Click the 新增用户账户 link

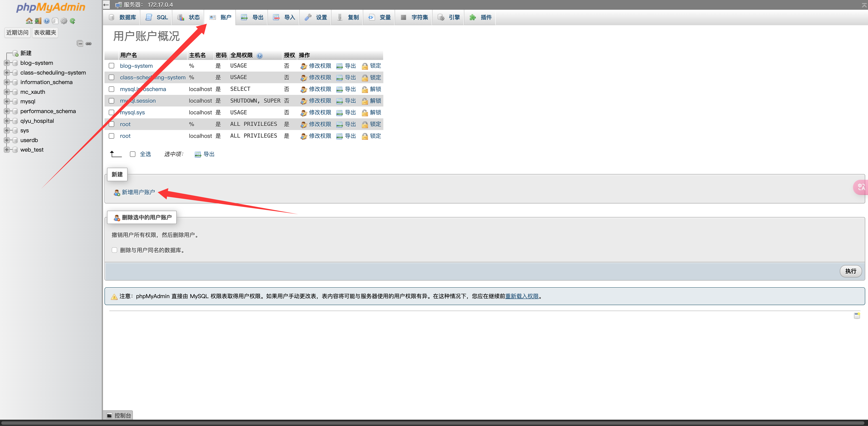[x=138, y=192]
